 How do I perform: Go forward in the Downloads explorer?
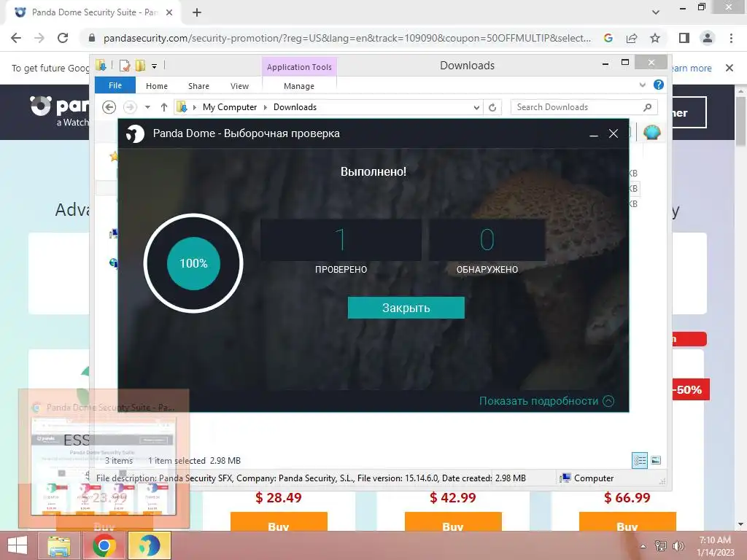pyautogui.click(x=130, y=107)
